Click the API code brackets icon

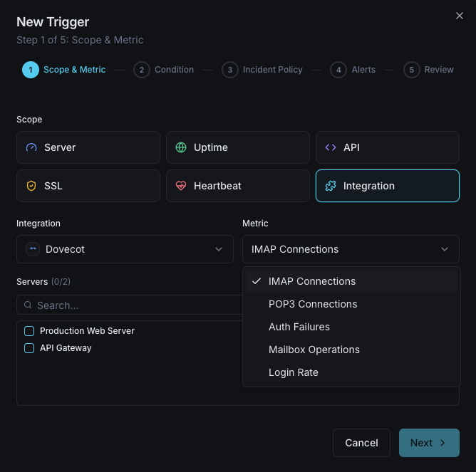coord(331,147)
